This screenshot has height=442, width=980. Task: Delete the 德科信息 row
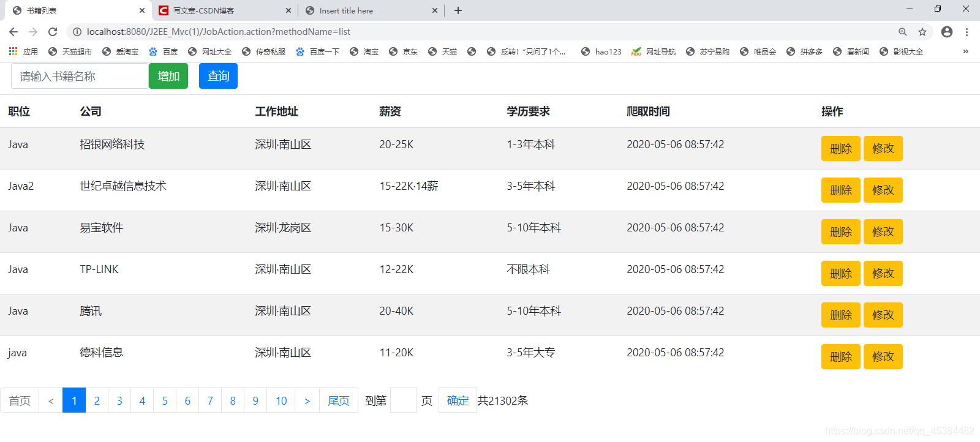(841, 356)
